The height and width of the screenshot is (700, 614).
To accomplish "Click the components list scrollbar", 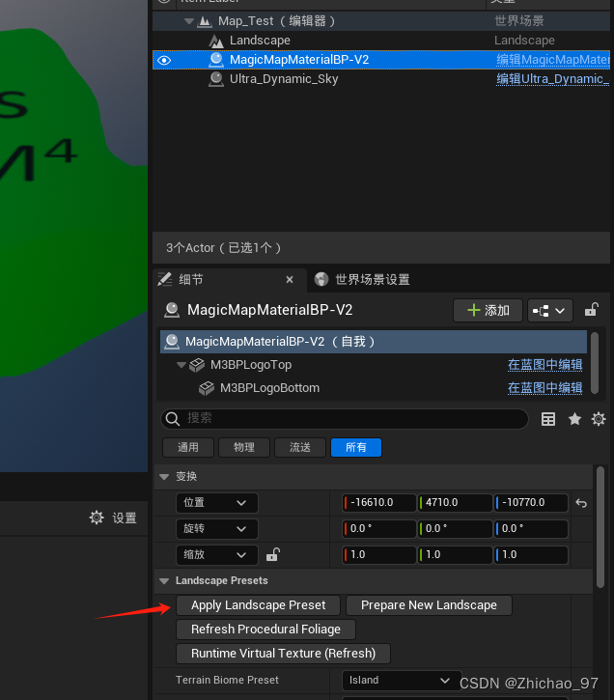I will coord(595,363).
